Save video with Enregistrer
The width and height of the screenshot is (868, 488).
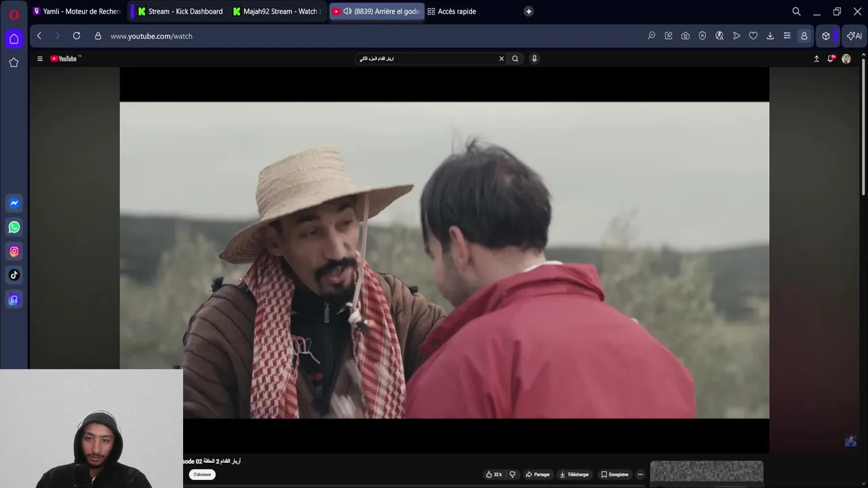tap(614, 474)
